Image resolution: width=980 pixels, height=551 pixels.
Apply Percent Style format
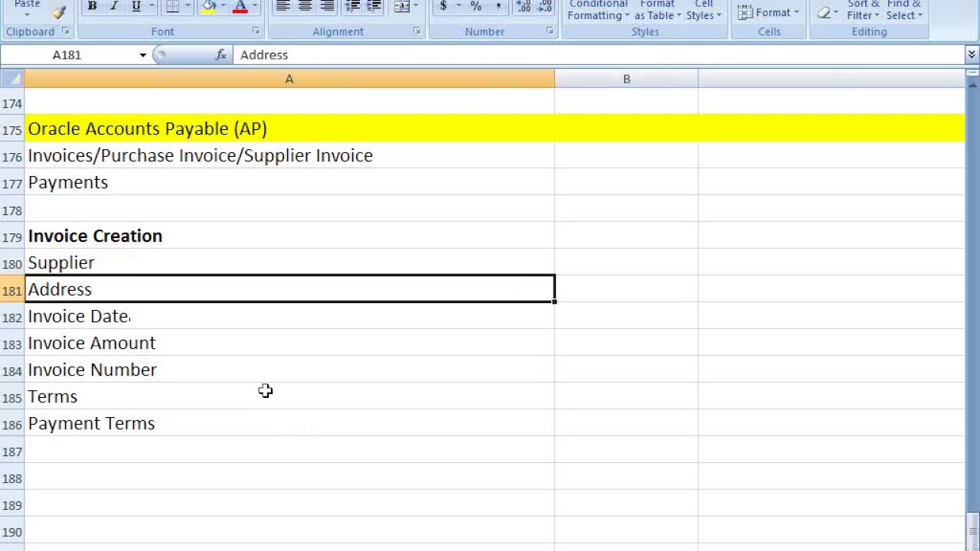point(475,7)
